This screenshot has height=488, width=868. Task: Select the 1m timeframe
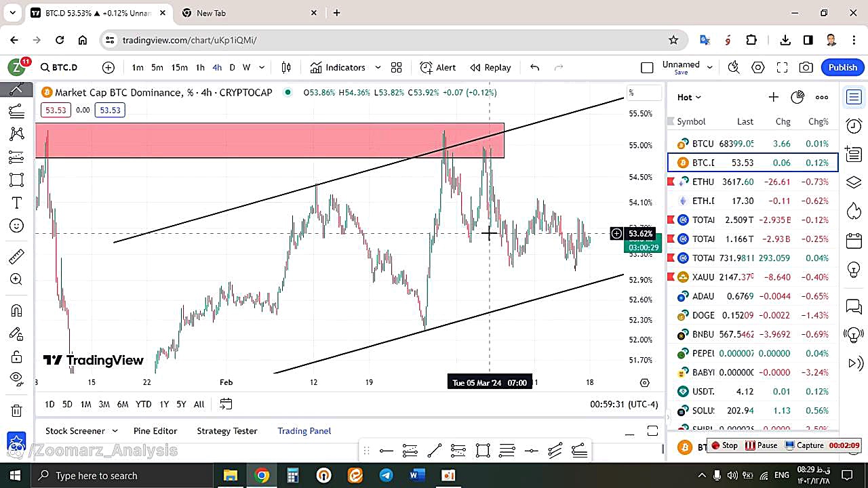[138, 67]
